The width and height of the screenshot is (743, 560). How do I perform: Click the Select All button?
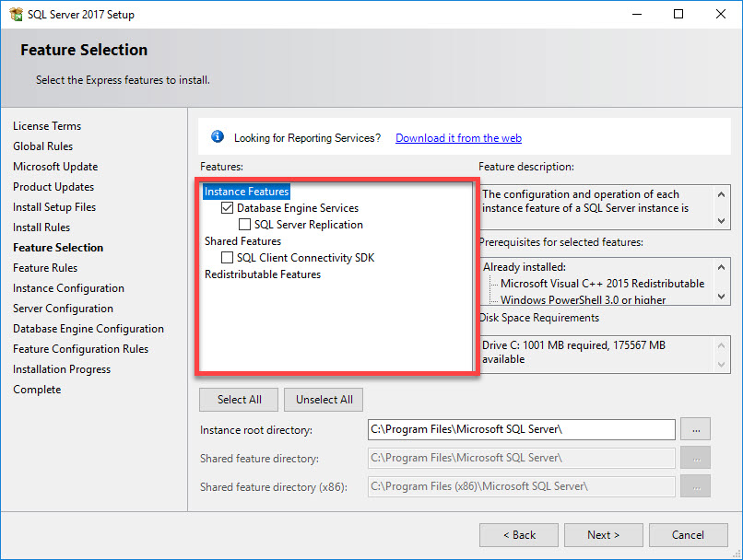tap(239, 400)
